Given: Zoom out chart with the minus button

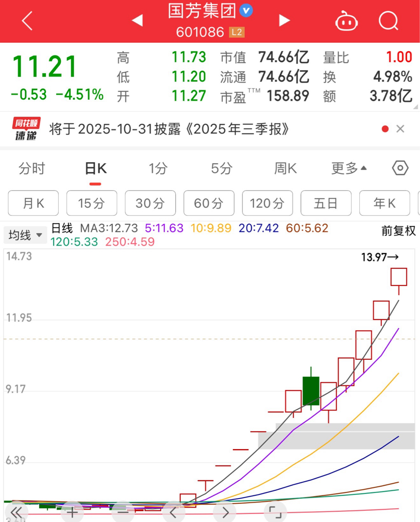Looking at the screenshot, I should (123, 512).
